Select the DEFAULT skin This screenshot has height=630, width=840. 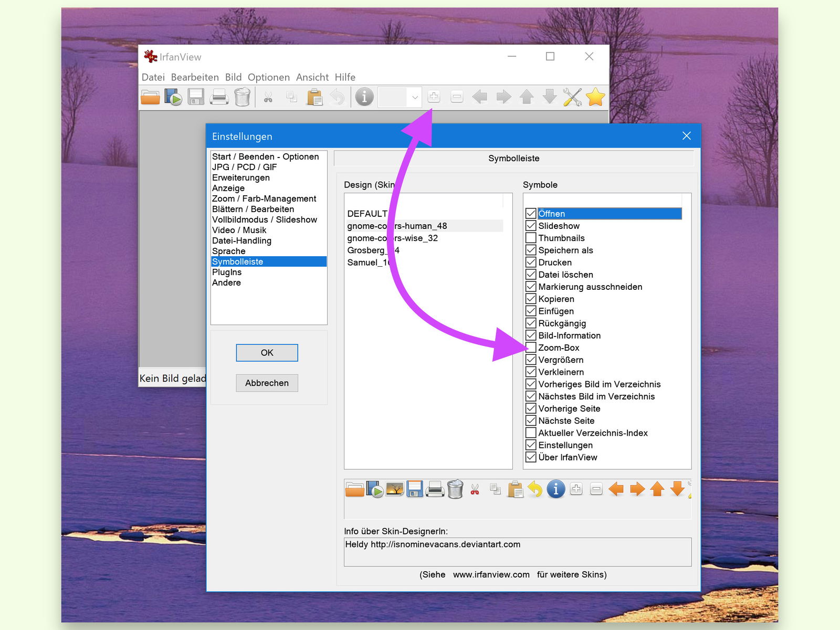tap(367, 214)
